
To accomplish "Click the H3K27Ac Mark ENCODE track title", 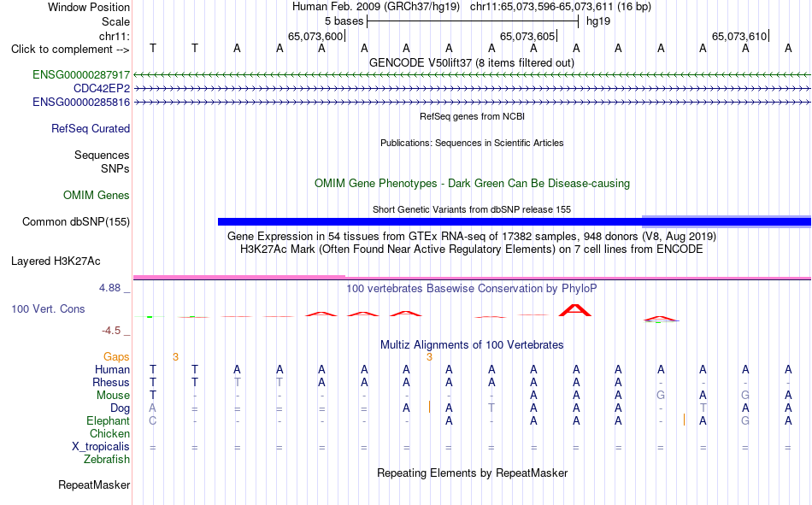I will click(472, 250).
